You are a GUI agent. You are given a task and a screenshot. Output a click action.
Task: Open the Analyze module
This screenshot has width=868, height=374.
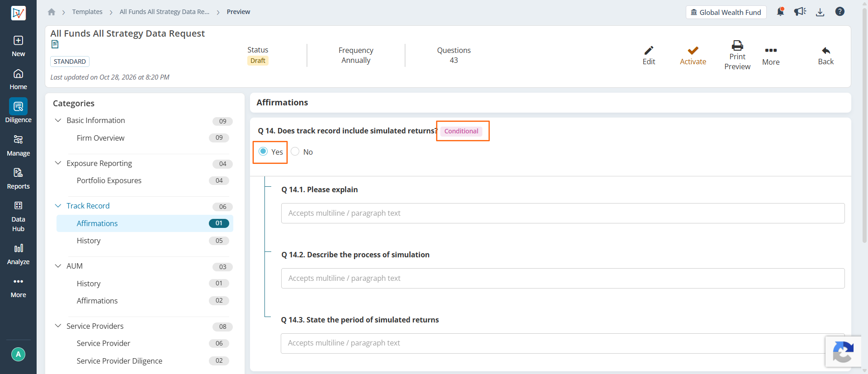[18, 254]
